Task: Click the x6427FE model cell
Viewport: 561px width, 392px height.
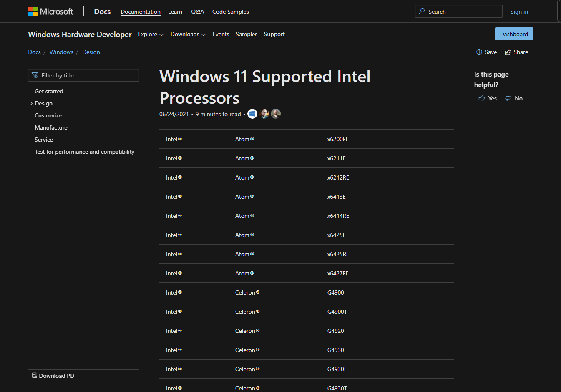Action: coord(338,273)
